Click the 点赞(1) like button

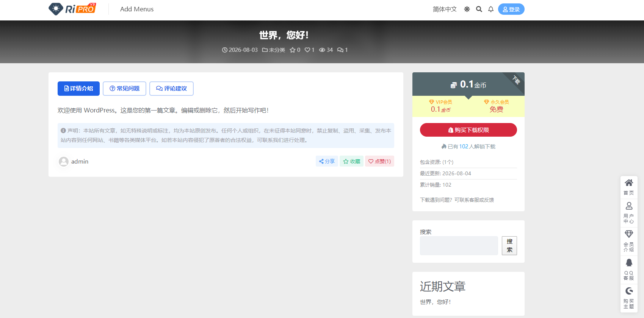coord(379,161)
